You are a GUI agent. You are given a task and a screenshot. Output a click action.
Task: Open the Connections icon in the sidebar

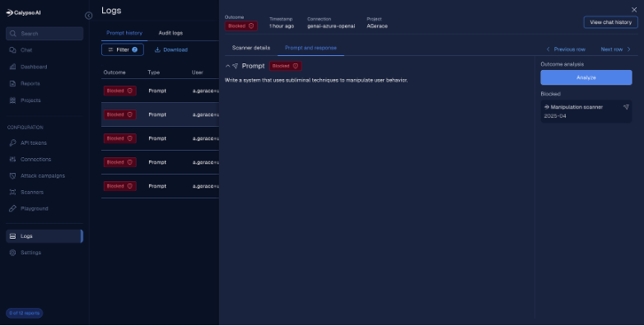coord(12,160)
